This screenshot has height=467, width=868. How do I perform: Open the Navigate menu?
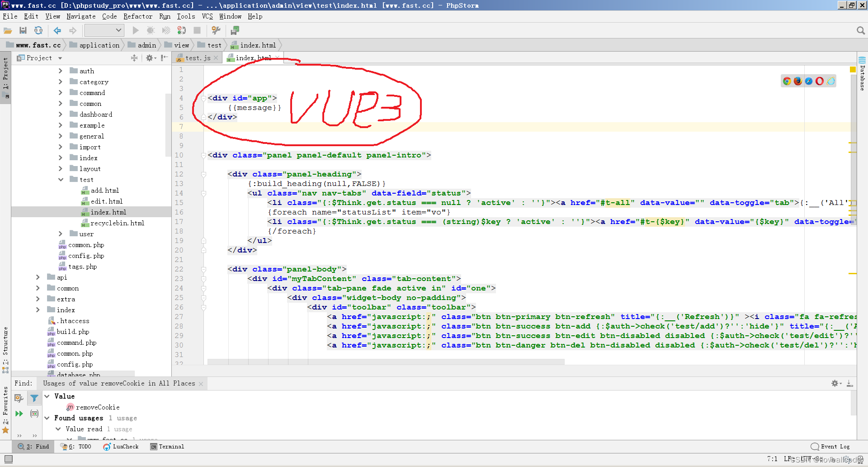tap(81, 16)
